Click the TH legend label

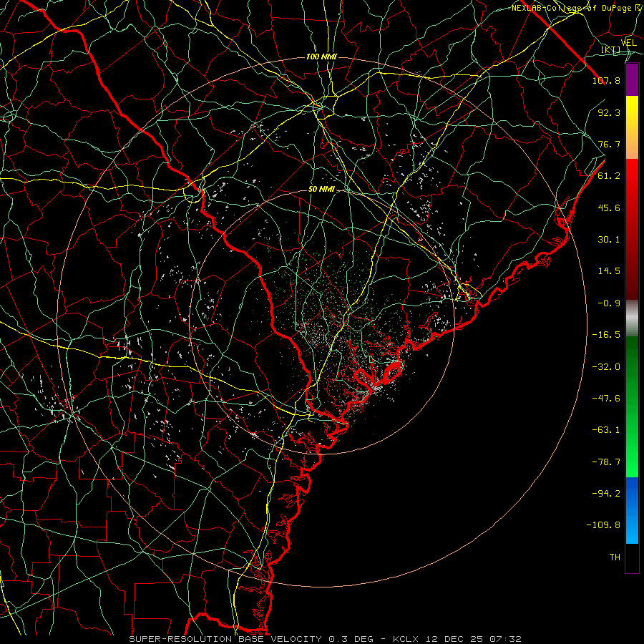point(615,557)
